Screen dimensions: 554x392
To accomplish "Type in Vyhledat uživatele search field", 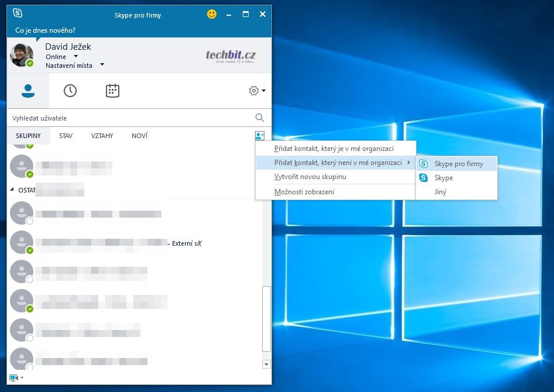I will pyautogui.click(x=129, y=118).
